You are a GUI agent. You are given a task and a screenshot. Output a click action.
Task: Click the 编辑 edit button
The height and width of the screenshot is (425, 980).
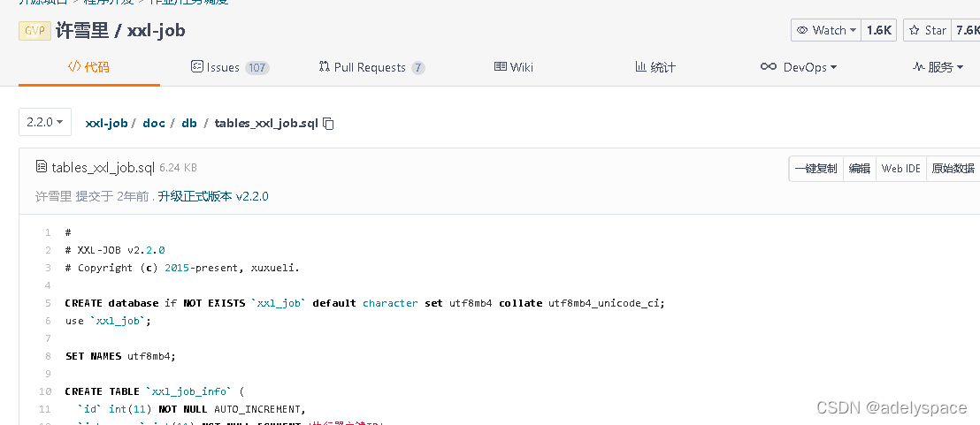(x=860, y=169)
